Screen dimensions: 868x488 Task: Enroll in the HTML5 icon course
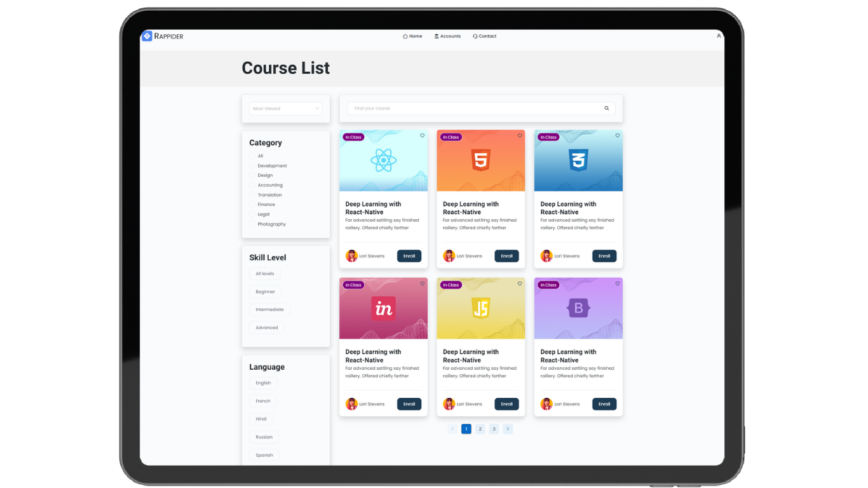point(507,256)
